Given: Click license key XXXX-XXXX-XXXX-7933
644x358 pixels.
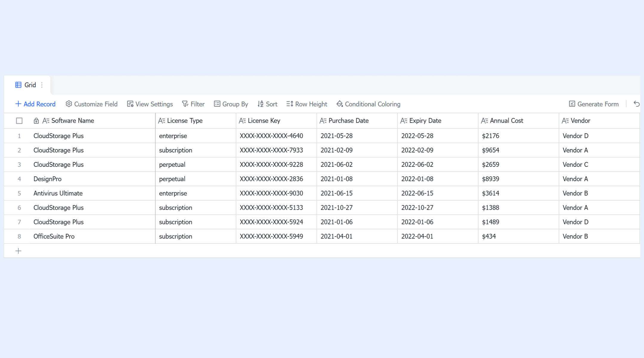Looking at the screenshot, I should pyautogui.click(x=276, y=150).
